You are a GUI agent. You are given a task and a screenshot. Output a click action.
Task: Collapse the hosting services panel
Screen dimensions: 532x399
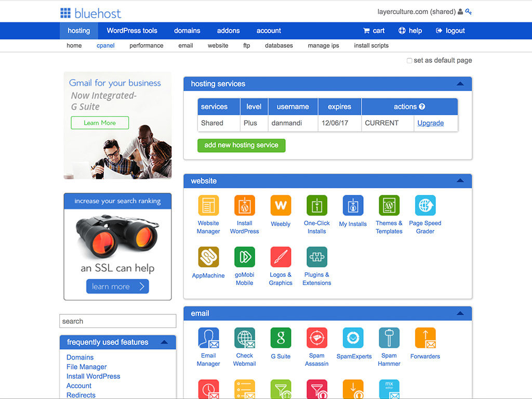tap(460, 84)
